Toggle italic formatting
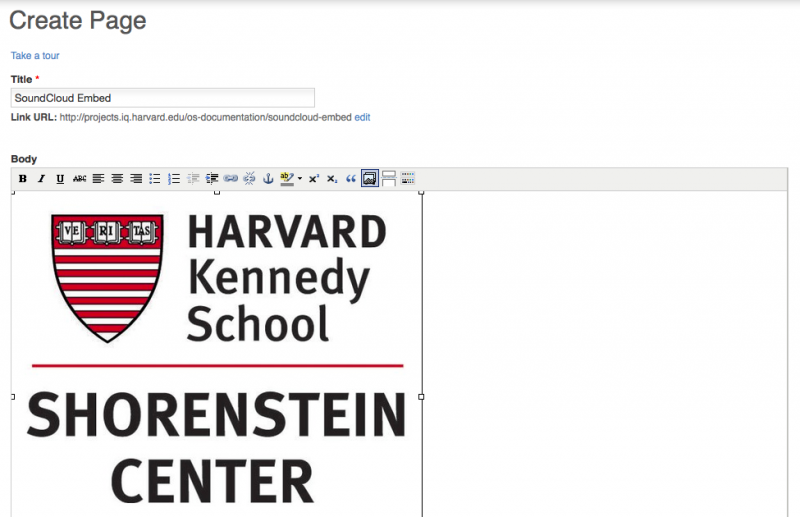This screenshot has width=800, height=517. [x=41, y=179]
